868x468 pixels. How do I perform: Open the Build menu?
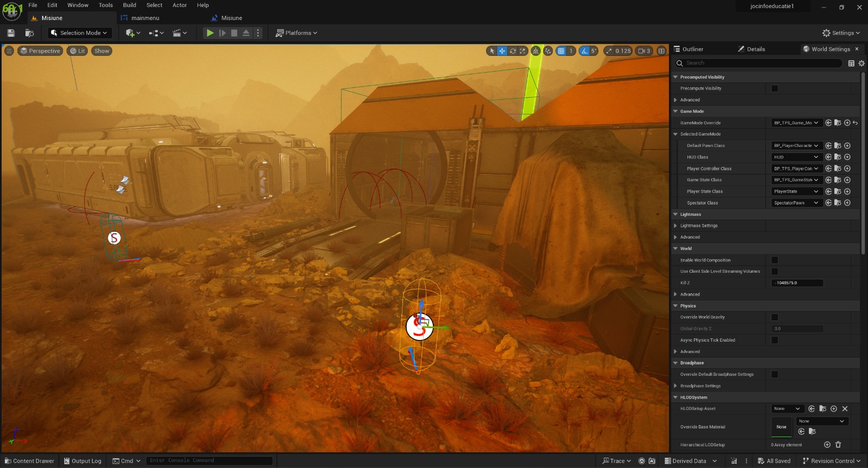130,5
